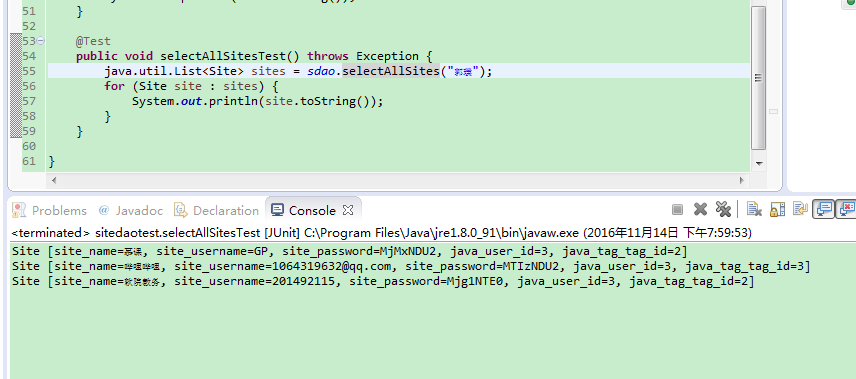Click the sdao variable on line 55
Image resolution: width=856 pixels, height=379 pixels.
click(x=320, y=71)
